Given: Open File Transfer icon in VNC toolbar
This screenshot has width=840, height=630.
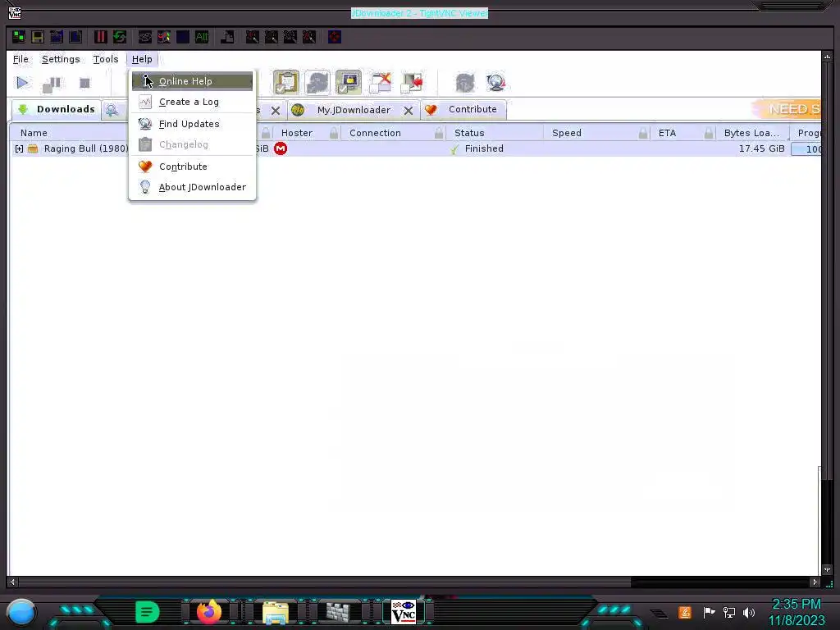Looking at the screenshot, I should 227,37.
